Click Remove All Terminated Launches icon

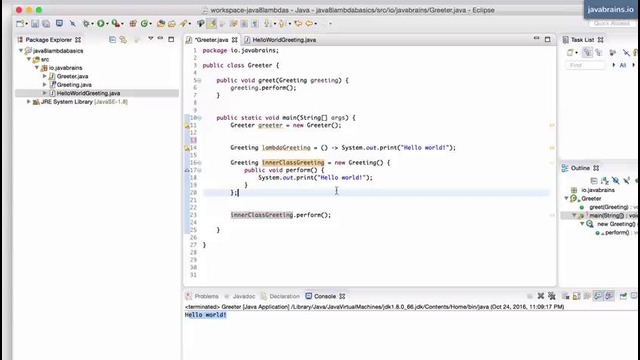coord(552,296)
